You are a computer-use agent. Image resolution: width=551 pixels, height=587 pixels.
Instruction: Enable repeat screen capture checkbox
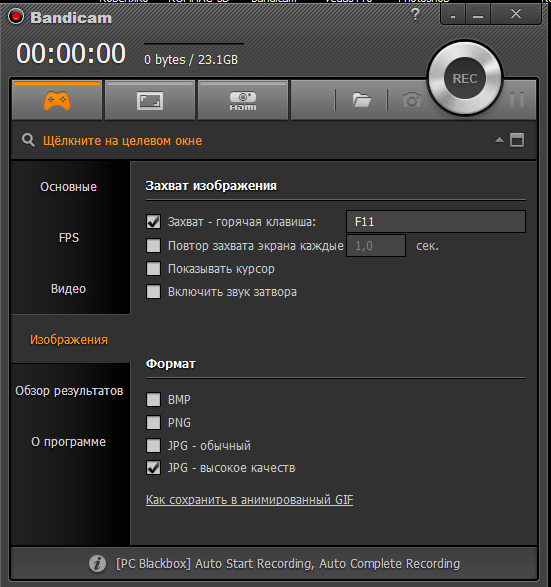point(153,246)
